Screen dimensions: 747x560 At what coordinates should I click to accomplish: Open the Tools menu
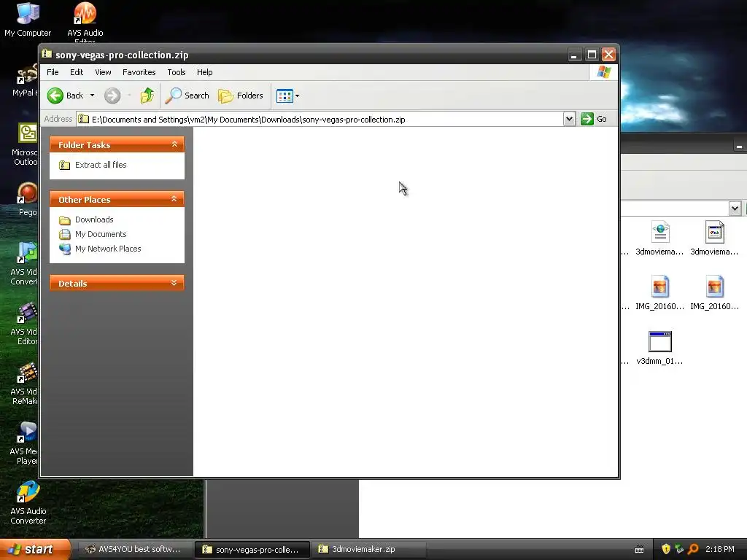[177, 72]
